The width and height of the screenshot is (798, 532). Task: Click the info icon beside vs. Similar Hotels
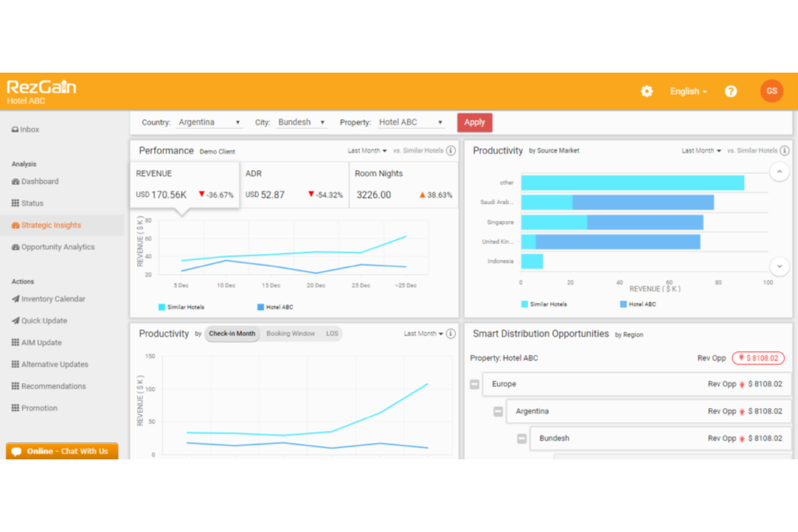pyautogui.click(x=451, y=150)
